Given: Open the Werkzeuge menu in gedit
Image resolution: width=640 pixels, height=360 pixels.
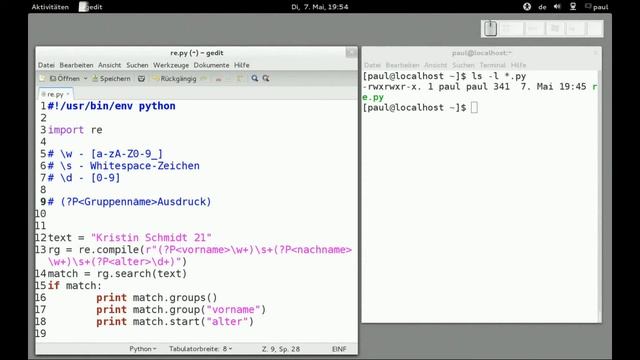Looking at the screenshot, I should point(171,65).
